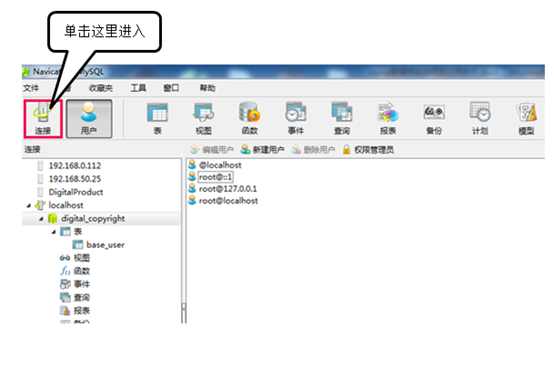Open the 表 (Table) toolbar icon
This screenshot has height=366, width=554.
click(x=157, y=119)
